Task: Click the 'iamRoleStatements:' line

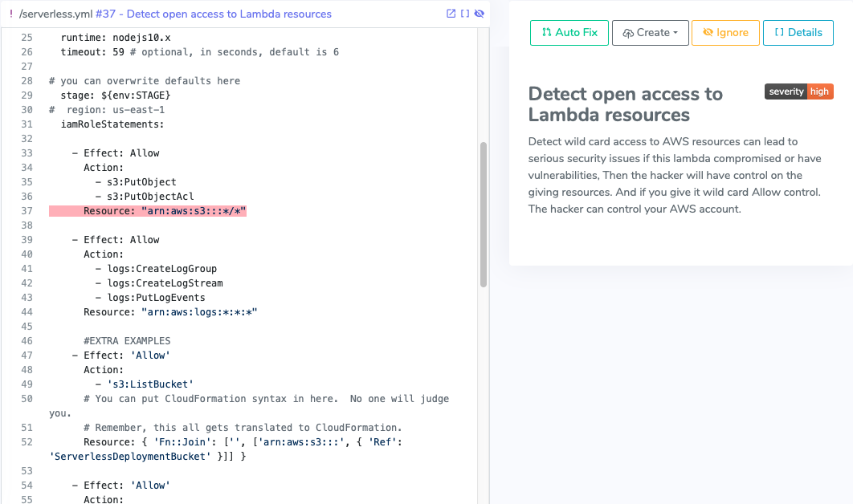Action: coord(112,124)
